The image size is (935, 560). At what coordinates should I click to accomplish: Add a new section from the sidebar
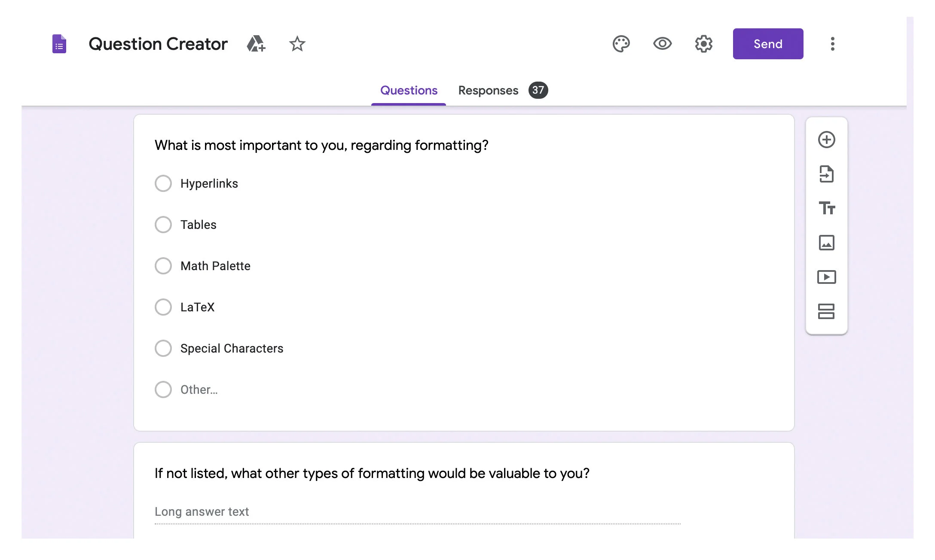click(x=826, y=311)
